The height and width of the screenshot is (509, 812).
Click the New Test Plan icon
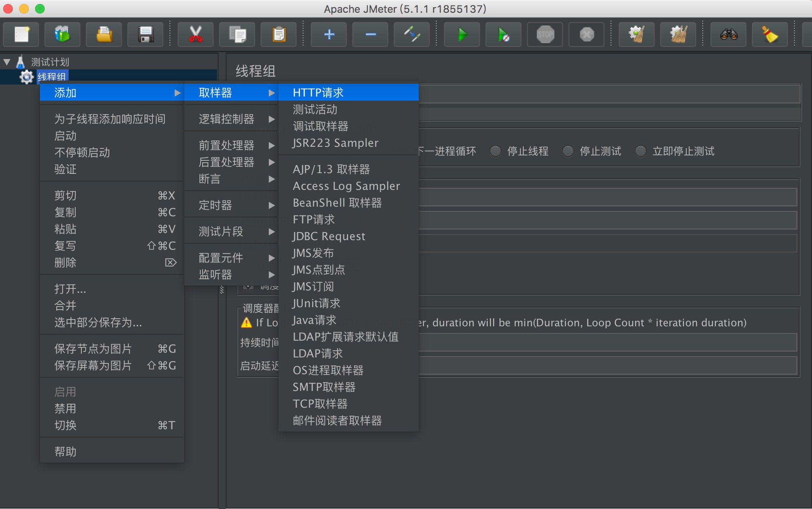[21, 34]
